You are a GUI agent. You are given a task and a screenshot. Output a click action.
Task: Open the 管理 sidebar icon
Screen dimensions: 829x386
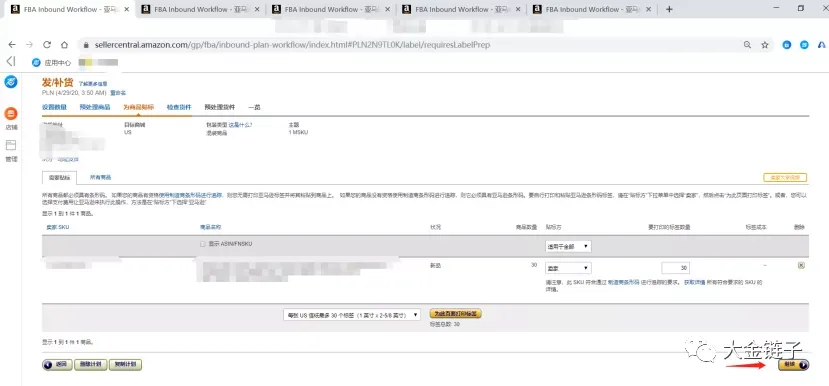click(x=11, y=145)
